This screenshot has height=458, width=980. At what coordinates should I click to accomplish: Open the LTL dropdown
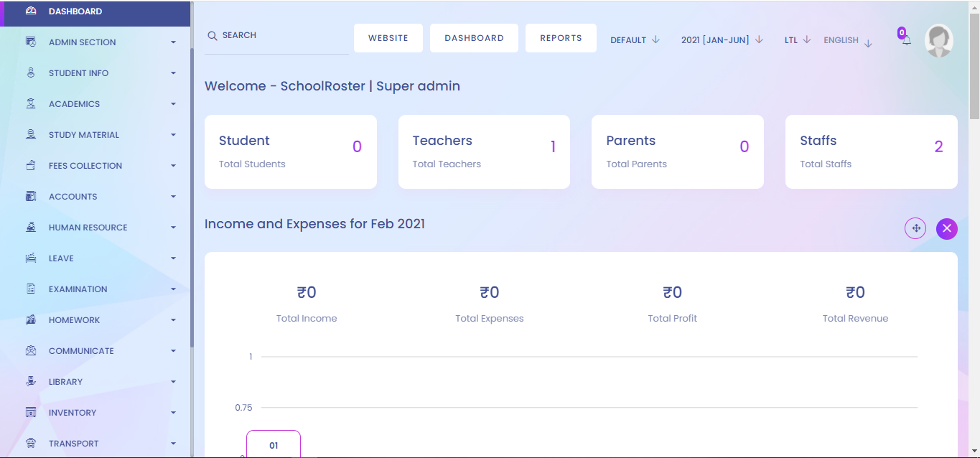[797, 40]
